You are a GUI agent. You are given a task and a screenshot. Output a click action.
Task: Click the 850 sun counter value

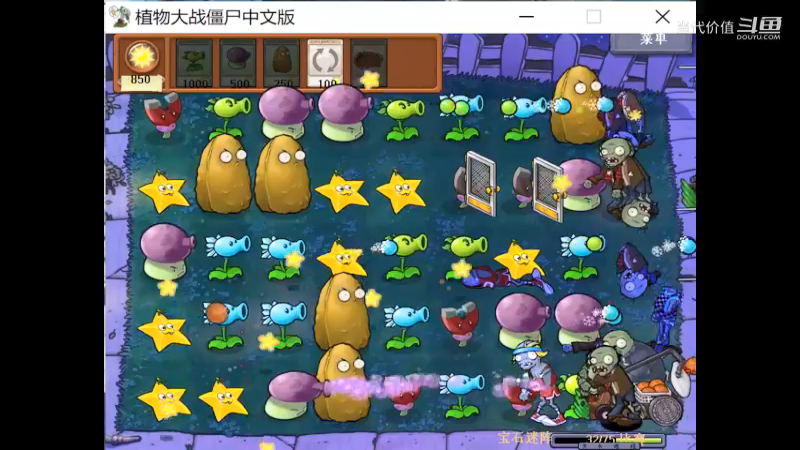(140, 80)
